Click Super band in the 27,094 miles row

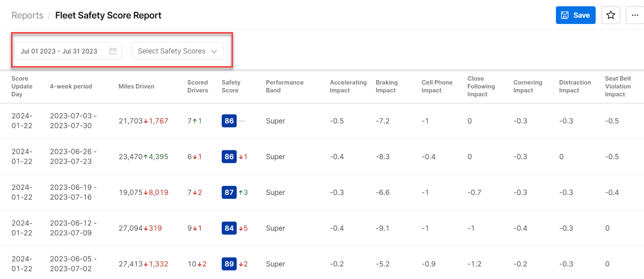click(276, 228)
